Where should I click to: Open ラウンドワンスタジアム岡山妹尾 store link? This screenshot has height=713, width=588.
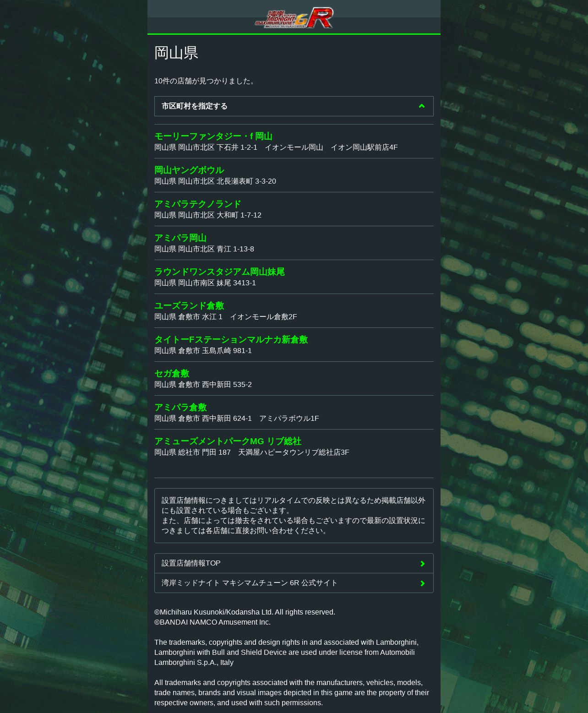(x=219, y=272)
